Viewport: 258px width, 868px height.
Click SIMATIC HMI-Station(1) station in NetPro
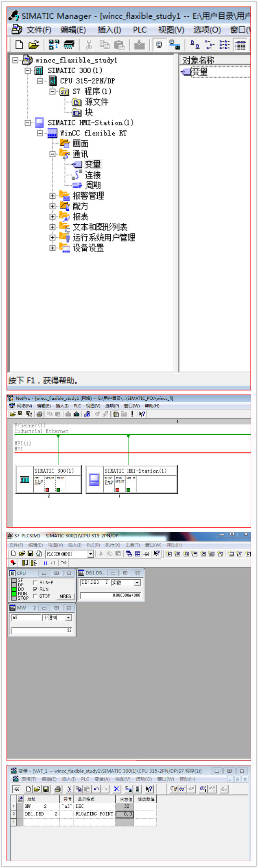[x=132, y=479]
